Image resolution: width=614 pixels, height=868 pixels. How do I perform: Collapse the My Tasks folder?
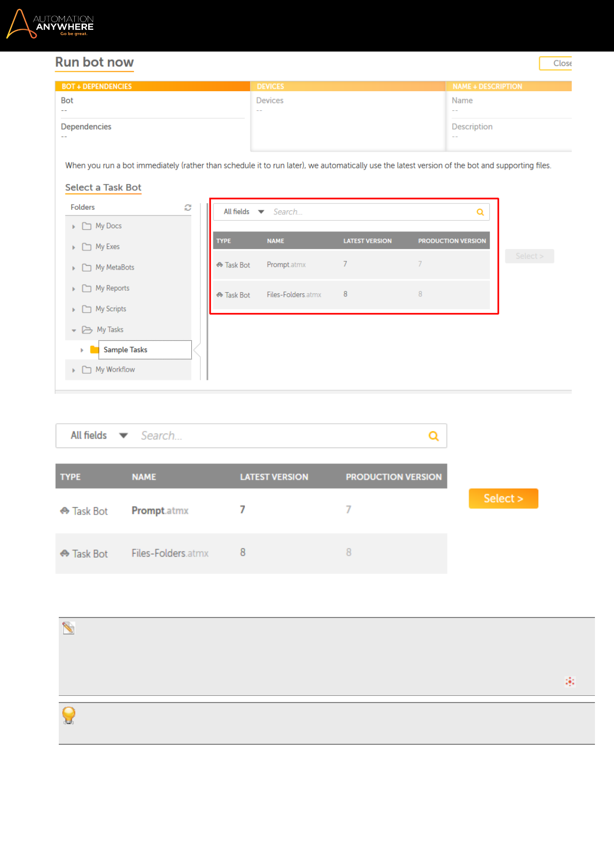[x=74, y=330]
